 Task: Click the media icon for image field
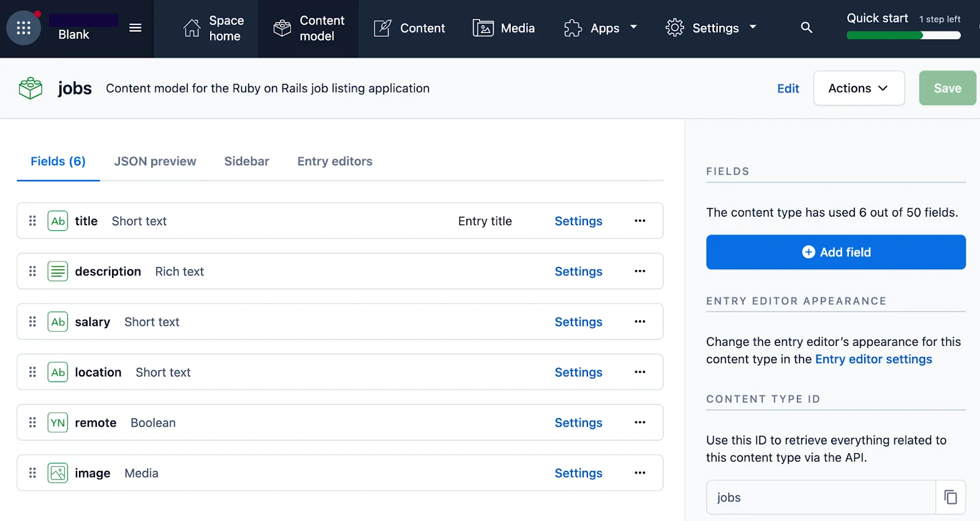pos(58,473)
